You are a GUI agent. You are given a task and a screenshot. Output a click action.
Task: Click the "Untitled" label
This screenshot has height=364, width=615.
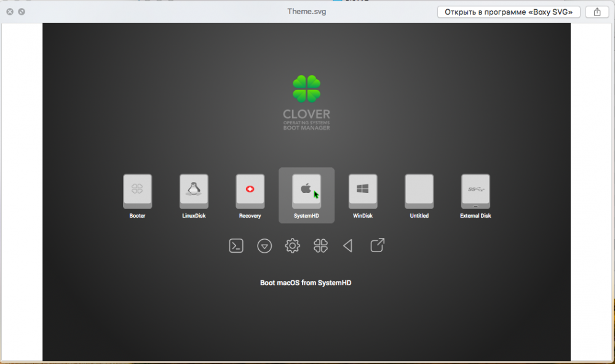[x=419, y=216]
